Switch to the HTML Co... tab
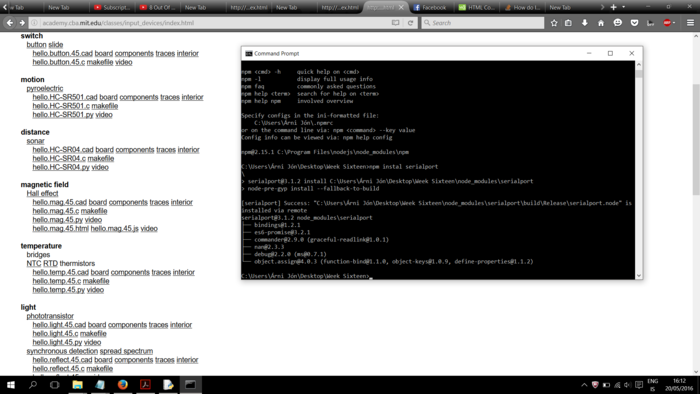Viewport: 700px width, 394px height. [476, 7]
